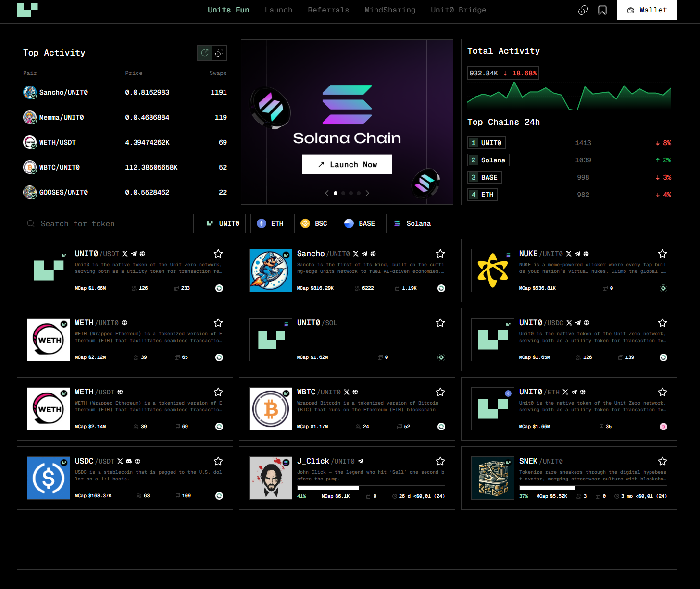Switch Top Activity to coins view icon
The image size is (700, 589).
coord(219,53)
